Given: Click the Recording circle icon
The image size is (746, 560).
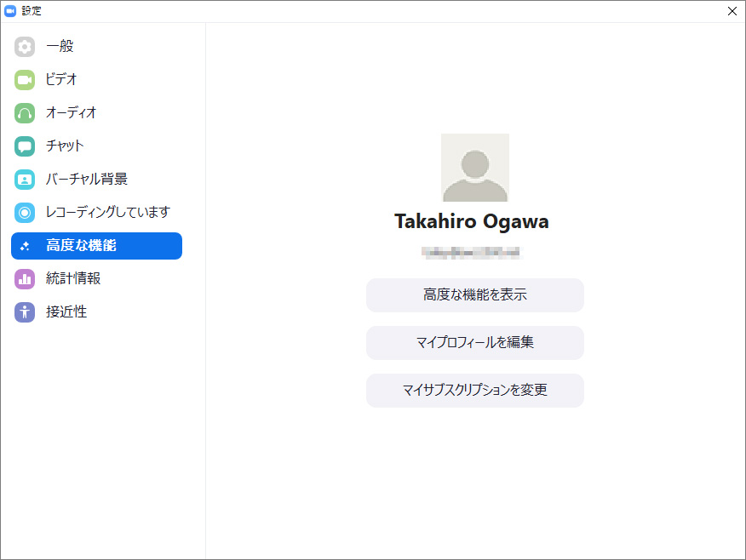Looking at the screenshot, I should pyautogui.click(x=25, y=213).
